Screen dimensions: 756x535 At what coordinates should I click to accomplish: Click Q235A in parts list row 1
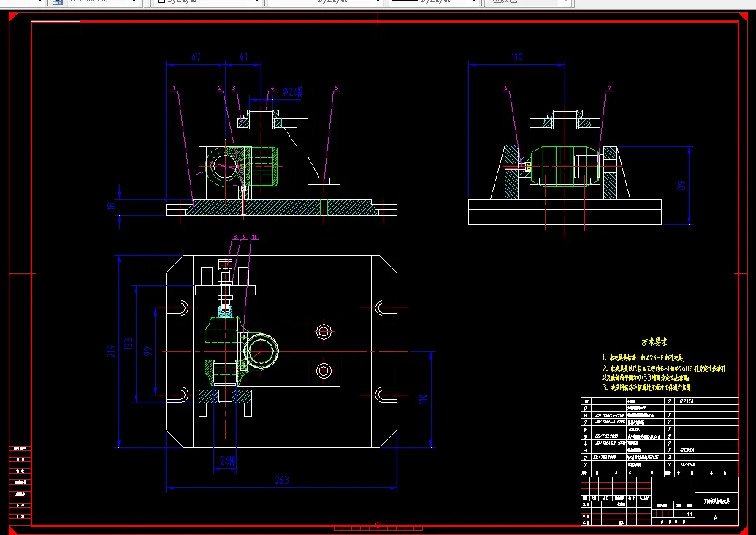point(686,465)
